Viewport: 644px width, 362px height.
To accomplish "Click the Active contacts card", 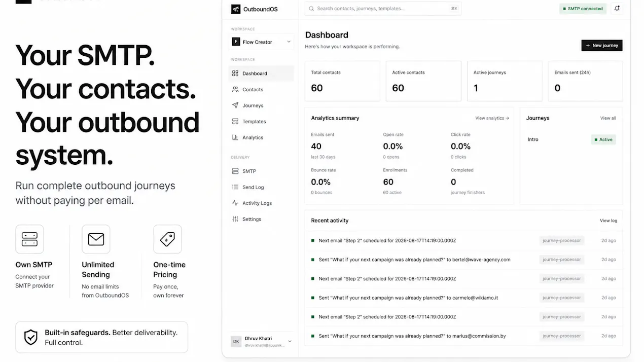I will coord(423,81).
